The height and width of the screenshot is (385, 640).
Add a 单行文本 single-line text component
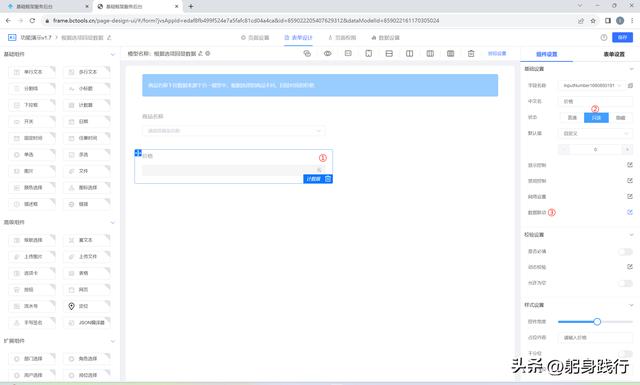pos(32,72)
